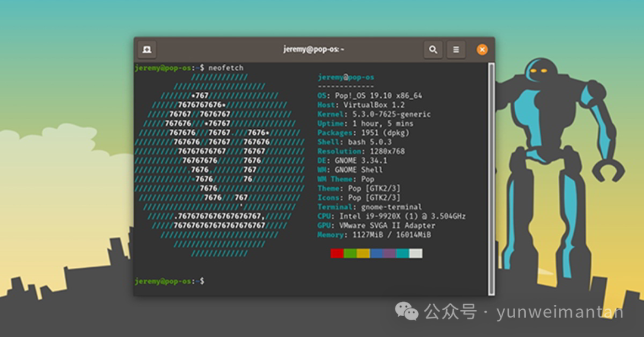
Task: Click the white color block
Action: 416,253
